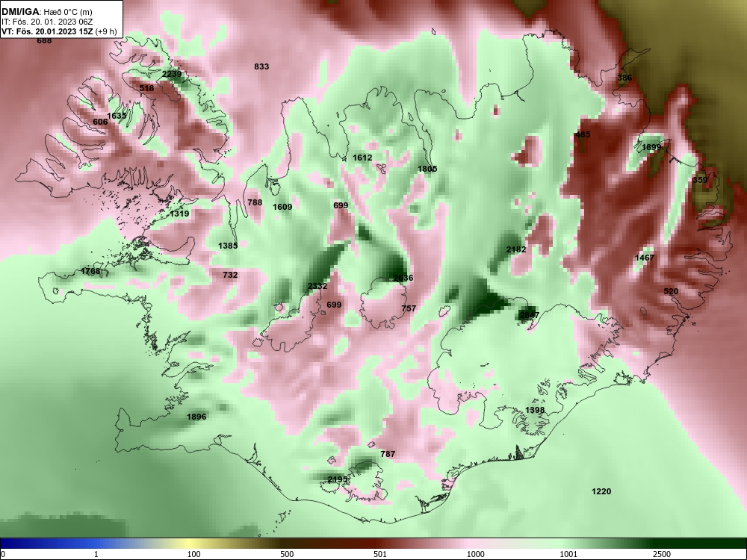
Task: Click the 1385 height label
Action: click(x=228, y=246)
